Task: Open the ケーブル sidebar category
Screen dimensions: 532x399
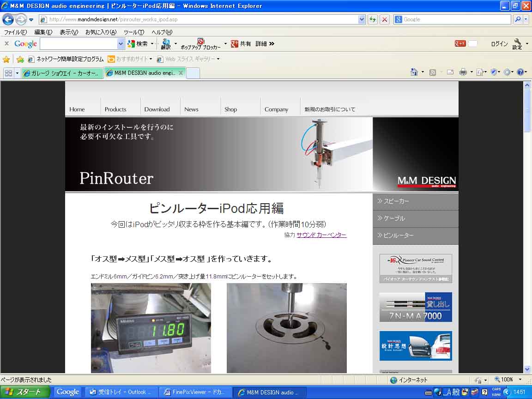Action: 415,218
